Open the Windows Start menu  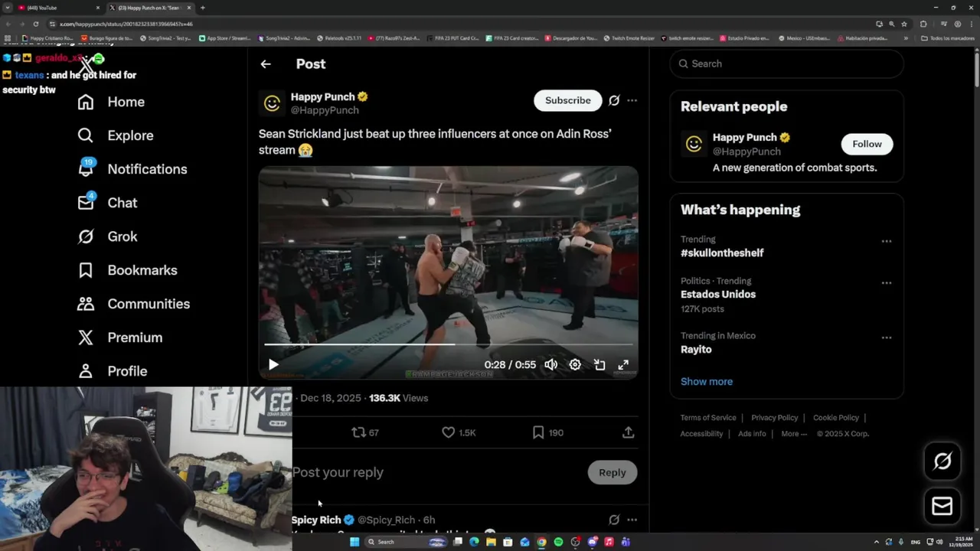pos(354,542)
